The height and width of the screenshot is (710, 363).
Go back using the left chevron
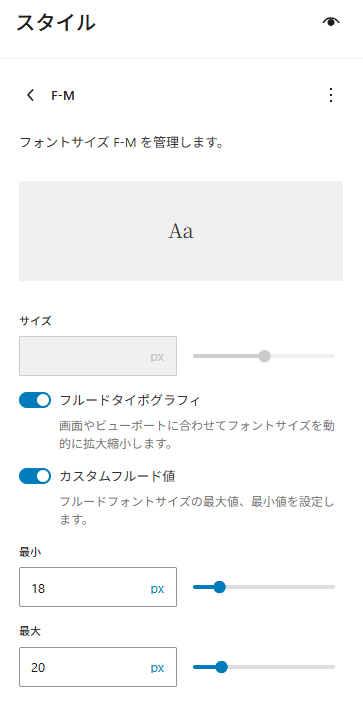pos(30,95)
